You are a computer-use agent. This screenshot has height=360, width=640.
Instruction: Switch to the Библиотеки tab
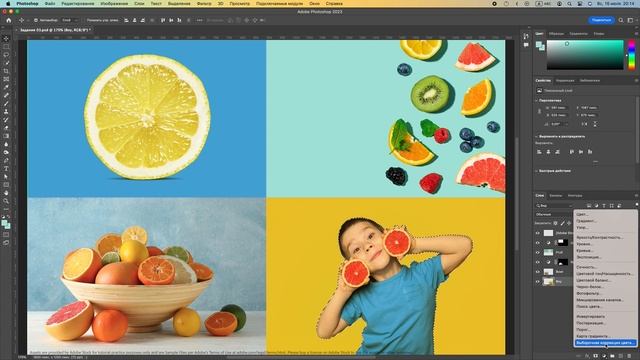(x=590, y=81)
